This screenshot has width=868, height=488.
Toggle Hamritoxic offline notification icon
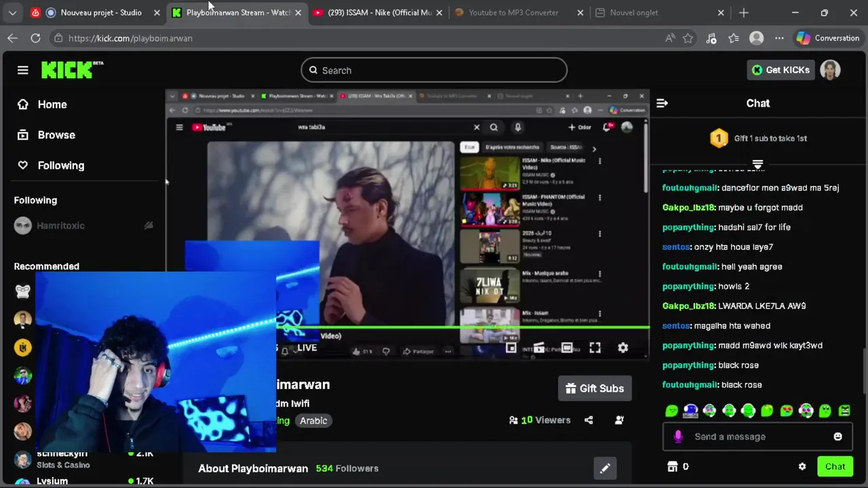(x=149, y=226)
